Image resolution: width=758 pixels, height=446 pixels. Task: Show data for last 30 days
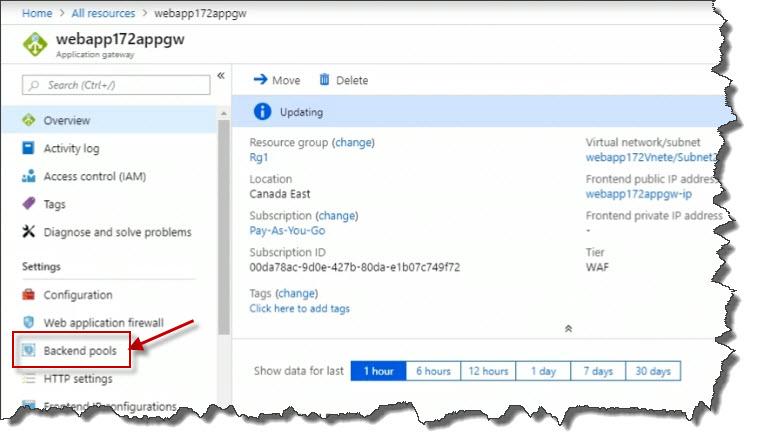click(653, 371)
